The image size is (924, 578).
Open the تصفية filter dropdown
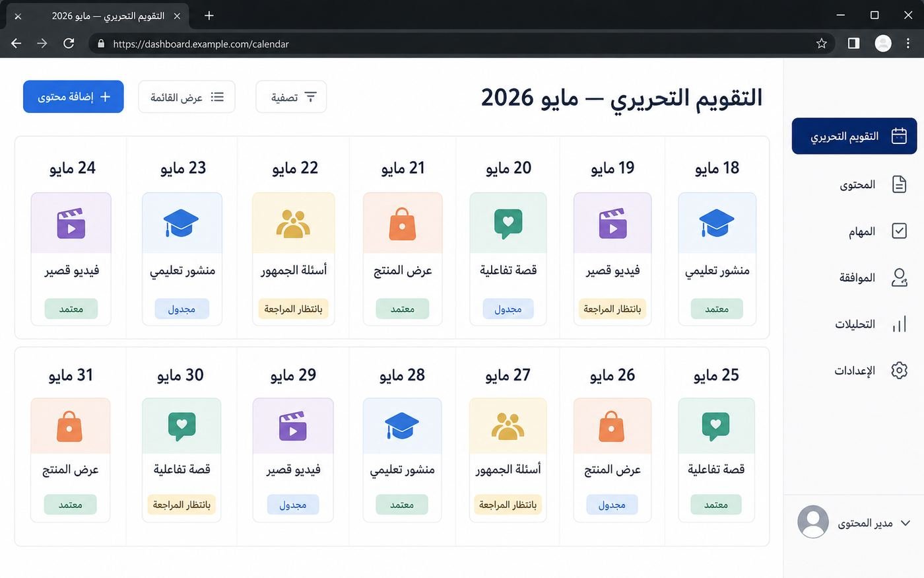pyautogui.click(x=291, y=97)
